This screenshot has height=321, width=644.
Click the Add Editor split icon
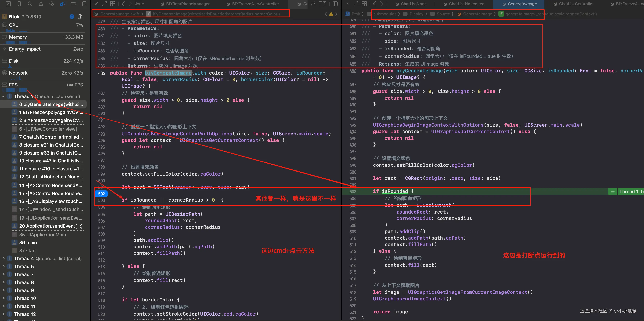[335, 4]
